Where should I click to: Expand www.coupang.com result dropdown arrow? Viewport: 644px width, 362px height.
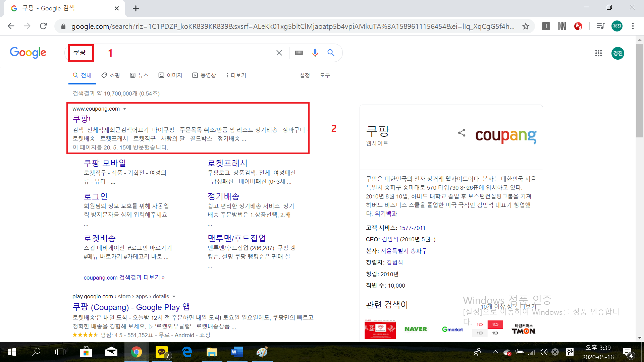click(x=125, y=109)
